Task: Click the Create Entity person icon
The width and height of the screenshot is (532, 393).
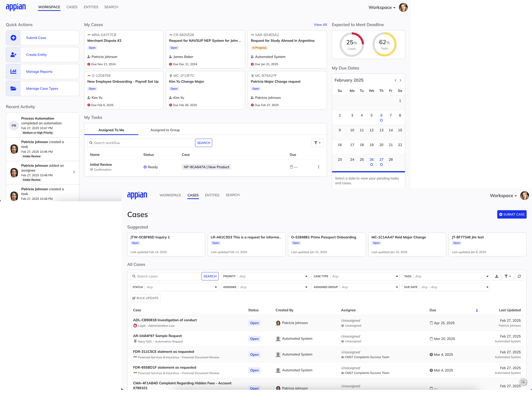Action: pos(14,55)
